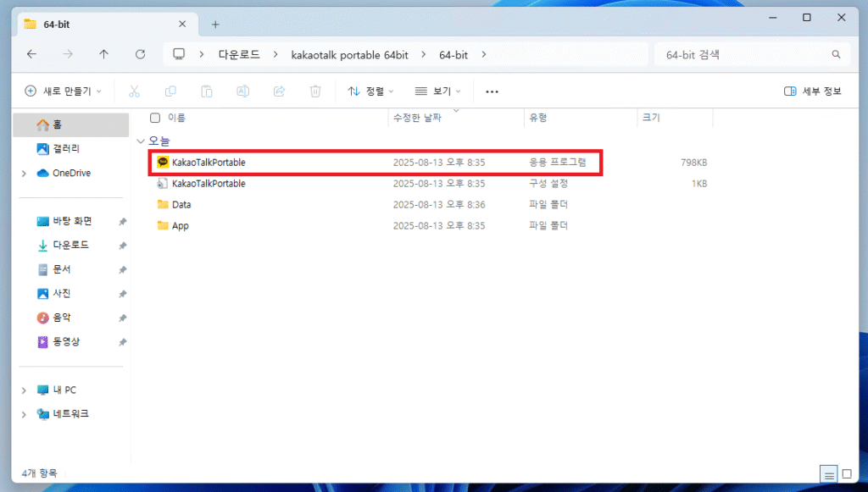The image size is (868, 492).
Task: Go up one folder with Up arrow
Action: [103, 54]
